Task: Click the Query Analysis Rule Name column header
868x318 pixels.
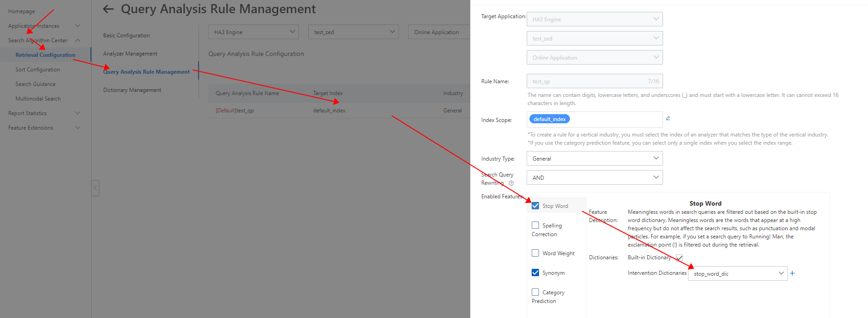Action: tap(247, 93)
